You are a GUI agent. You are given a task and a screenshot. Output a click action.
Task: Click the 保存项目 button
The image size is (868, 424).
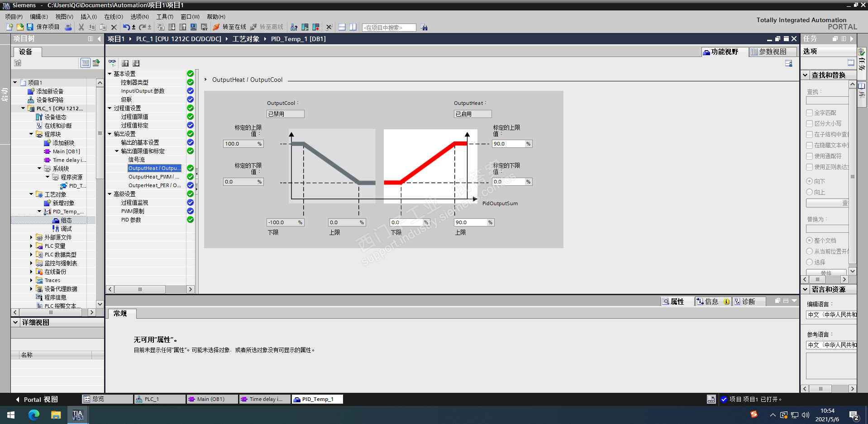pyautogui.click(x=43, y=27)
